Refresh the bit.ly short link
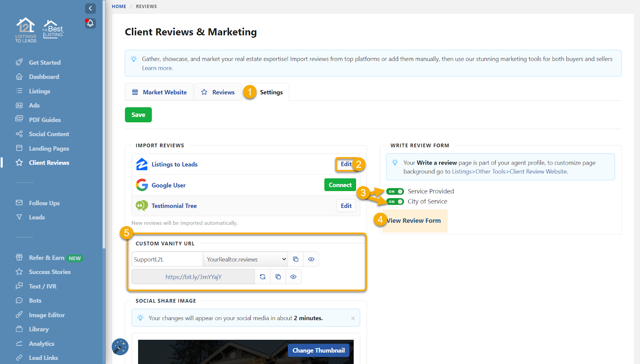This screenshot has width=640, height=364. (x=262, y=277)
